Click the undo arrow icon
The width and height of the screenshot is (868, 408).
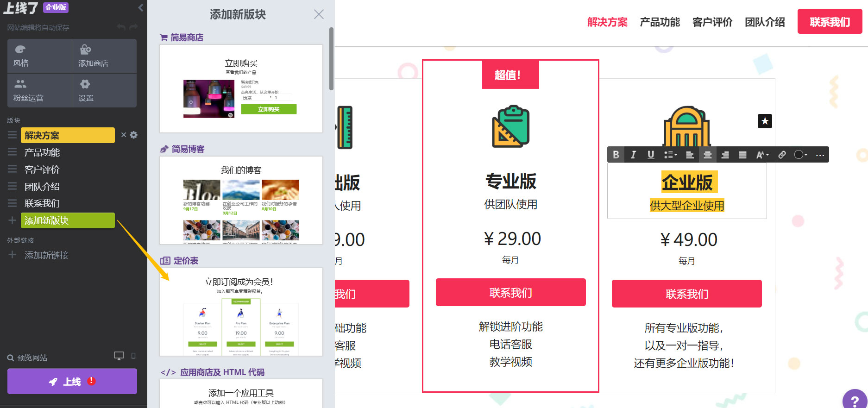tap(121, 27)
